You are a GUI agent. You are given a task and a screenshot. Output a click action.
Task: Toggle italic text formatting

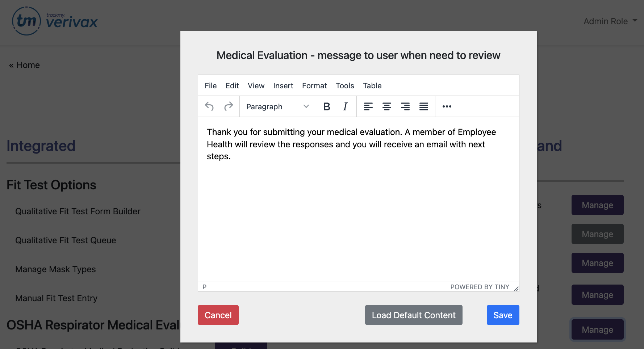(345, 106)
